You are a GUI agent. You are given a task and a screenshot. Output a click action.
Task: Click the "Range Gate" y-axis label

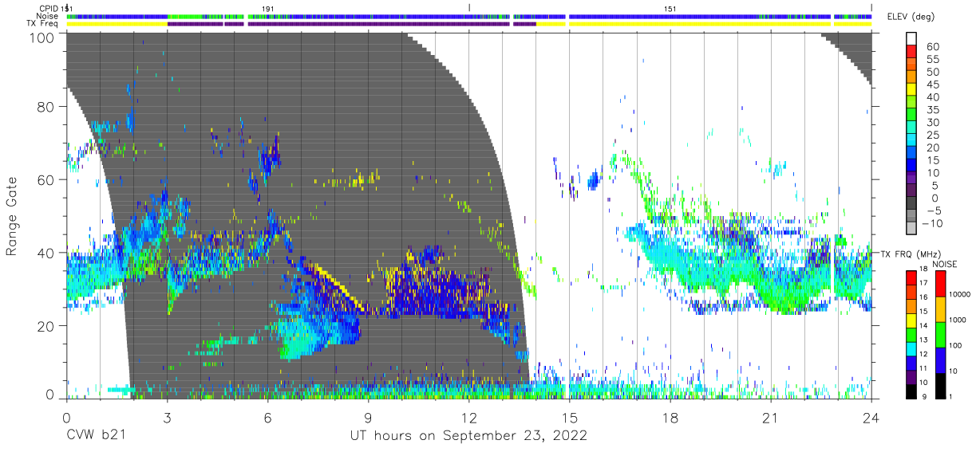click(x=13, y=215)
